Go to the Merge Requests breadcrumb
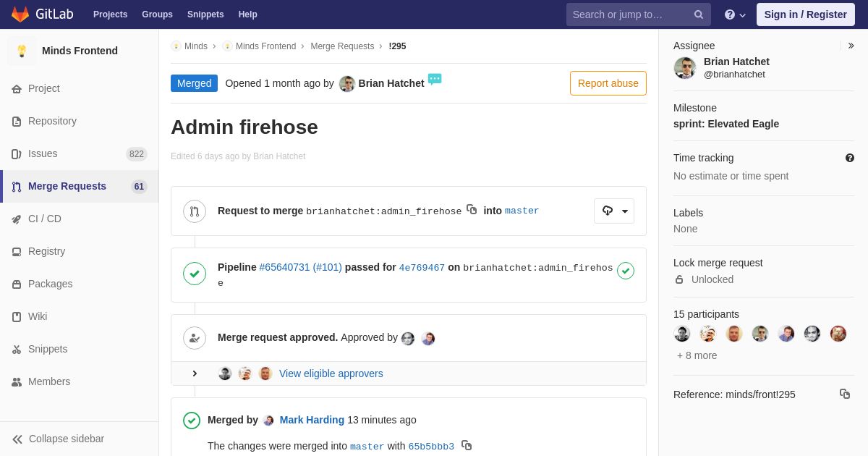The height and width of the screenshot is (456, 868). (x=342, y=46)
